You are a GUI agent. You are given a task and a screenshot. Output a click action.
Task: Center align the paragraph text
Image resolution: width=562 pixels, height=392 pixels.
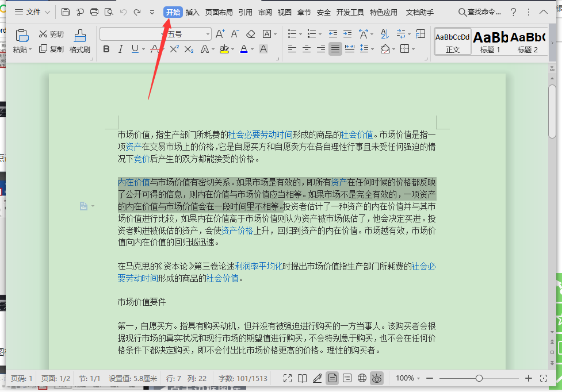(307, 49)
